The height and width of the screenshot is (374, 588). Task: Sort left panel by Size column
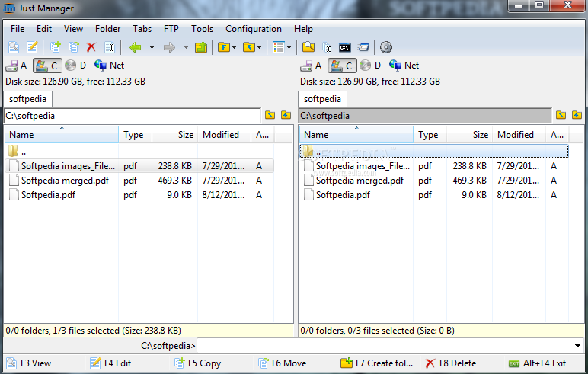coord(174,134)
